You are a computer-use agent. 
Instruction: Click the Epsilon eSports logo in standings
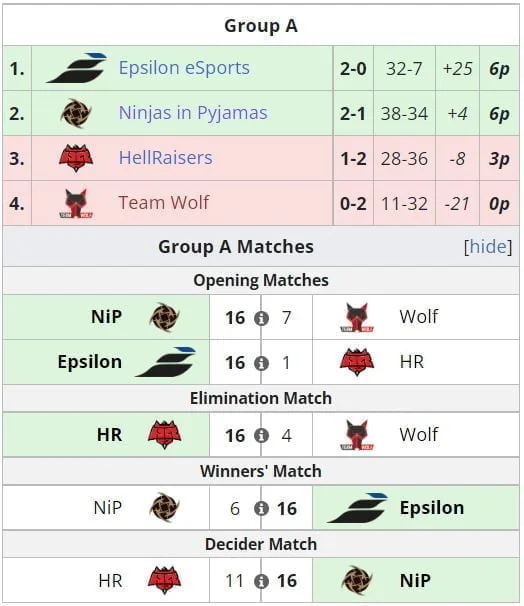click(77, 68)
